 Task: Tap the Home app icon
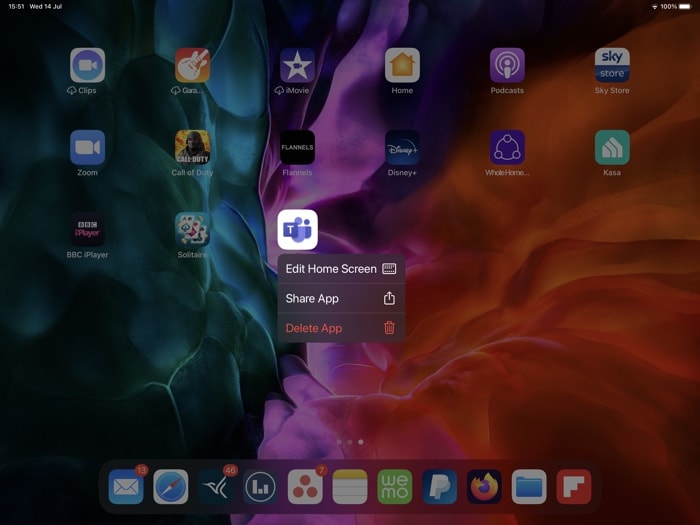[402, 65]
